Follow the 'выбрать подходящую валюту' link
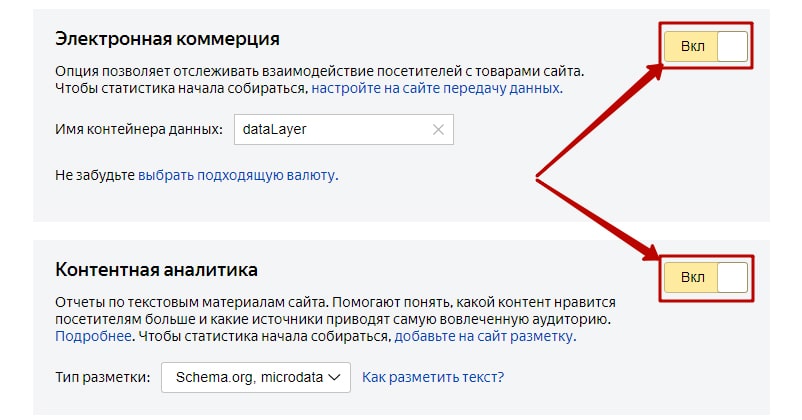This screenshot has height=420, width=802. pyautogui.click(x=237, y=175)
